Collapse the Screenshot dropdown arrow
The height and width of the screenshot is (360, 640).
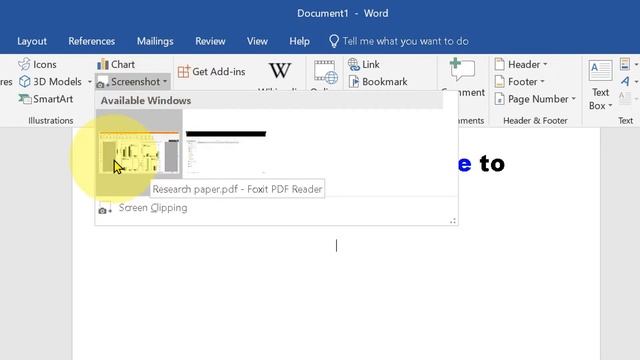point(165,82)
